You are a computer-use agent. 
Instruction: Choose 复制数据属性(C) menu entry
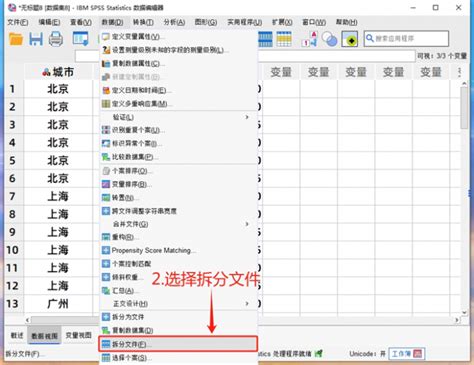coord(179,63)
